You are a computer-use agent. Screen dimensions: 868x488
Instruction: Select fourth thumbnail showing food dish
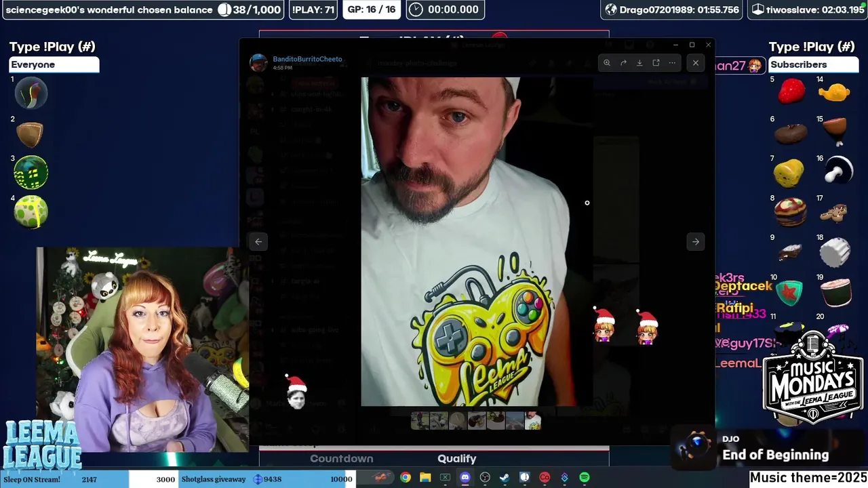point(477,421)
